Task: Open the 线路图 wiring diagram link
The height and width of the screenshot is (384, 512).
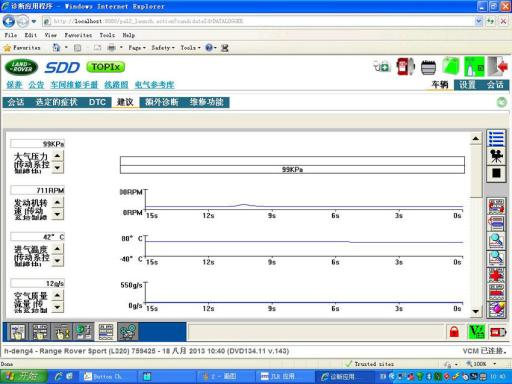Action: 116,85
